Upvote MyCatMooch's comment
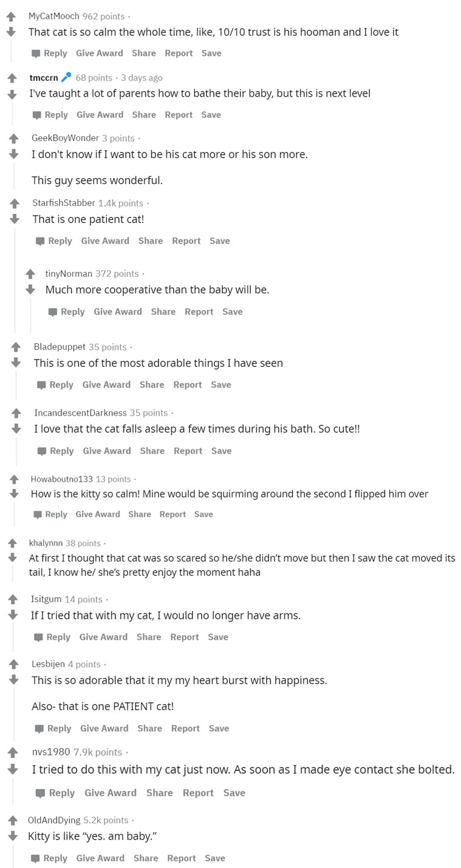 (10, 17)
